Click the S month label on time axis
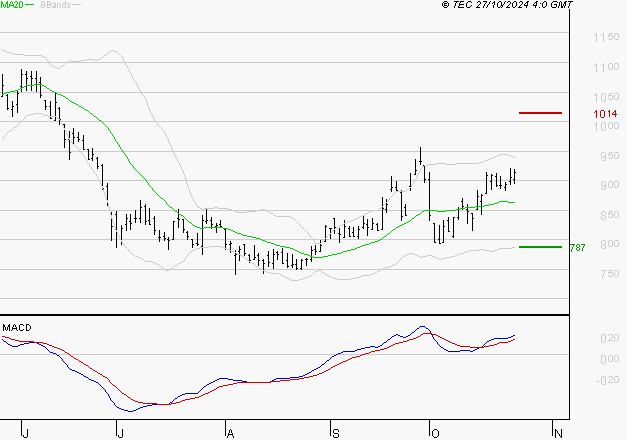627x440 pixels. [x=335, y=434]
